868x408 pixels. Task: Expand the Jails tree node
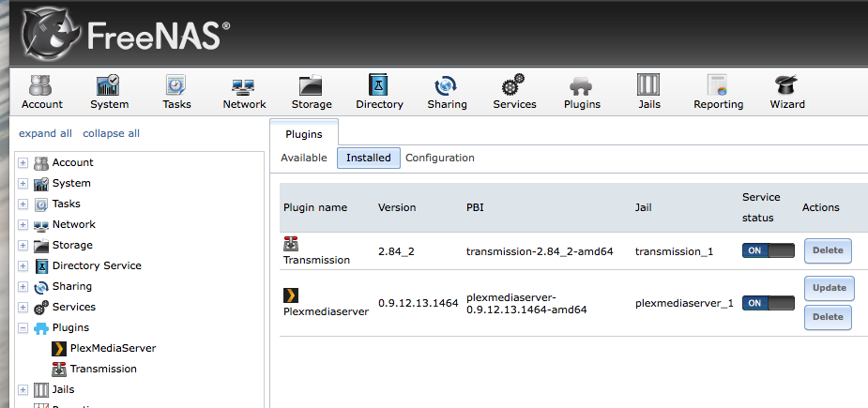click(x=23, y=390)
